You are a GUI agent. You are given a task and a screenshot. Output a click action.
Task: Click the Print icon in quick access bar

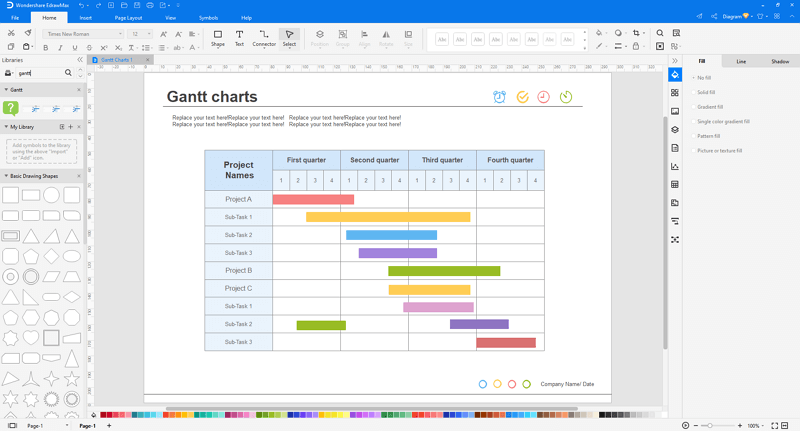tap(149, 5)
